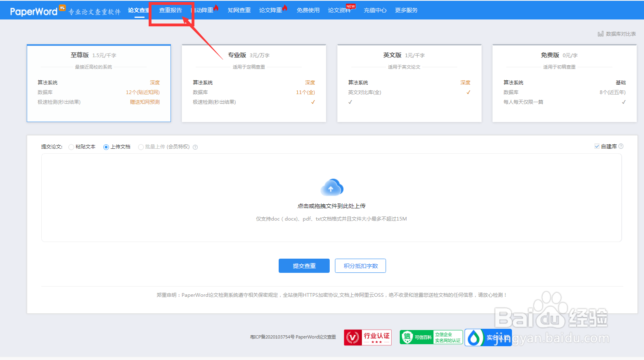Open the 实名认证 badge
The image size is (644, 360).
488,337
